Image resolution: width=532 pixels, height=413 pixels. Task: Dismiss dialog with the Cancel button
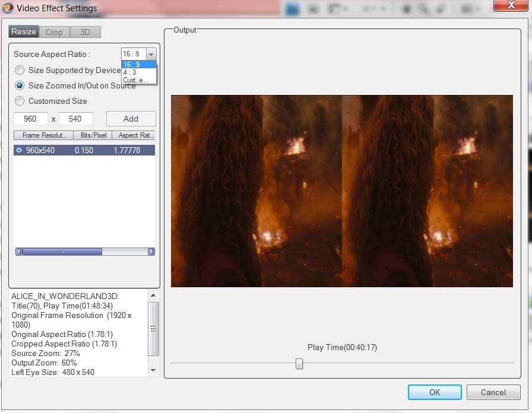(x=493, y=392)
